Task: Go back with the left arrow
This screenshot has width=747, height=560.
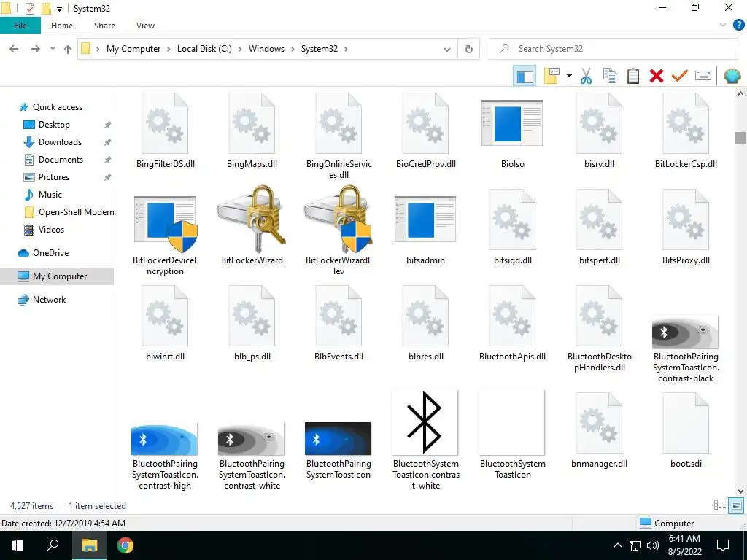Action: pos(15,49)
